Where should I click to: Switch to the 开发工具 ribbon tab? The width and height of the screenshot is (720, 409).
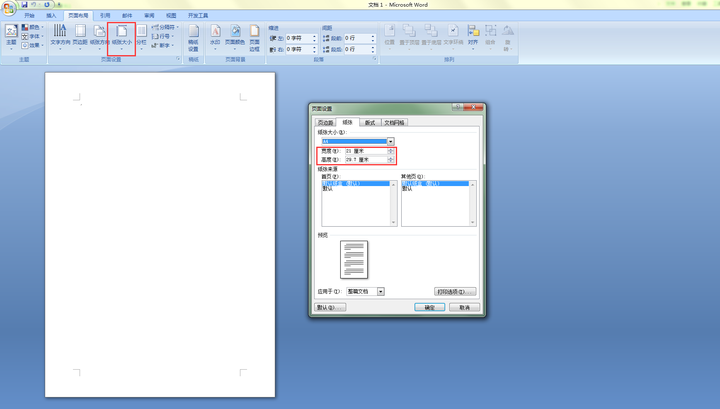click(x=198, y=16)
